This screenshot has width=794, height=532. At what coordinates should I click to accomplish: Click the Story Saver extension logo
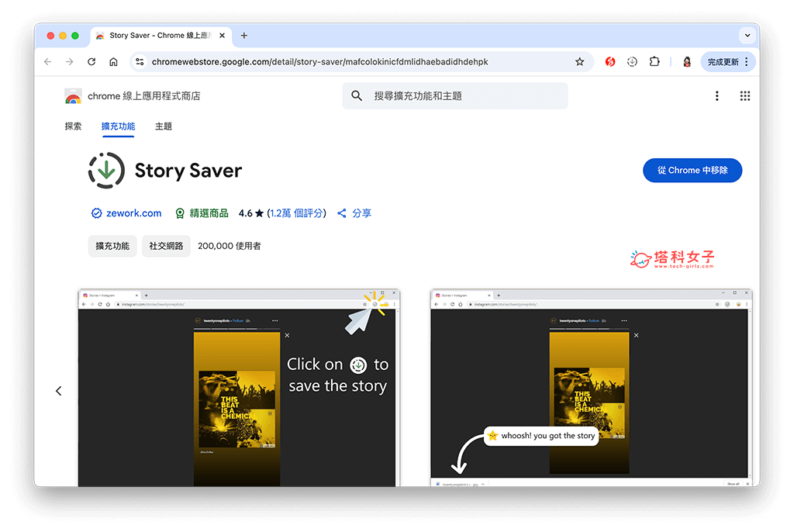106,171
